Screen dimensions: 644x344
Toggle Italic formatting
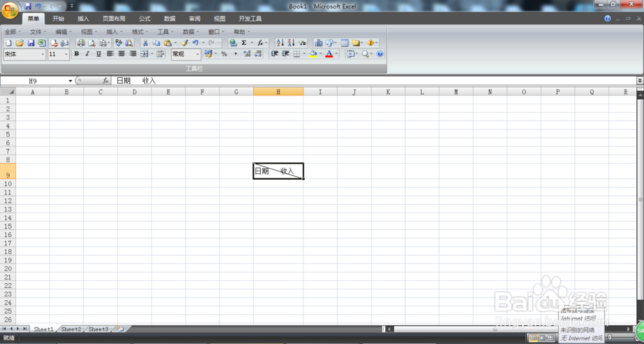coord(88,54)
